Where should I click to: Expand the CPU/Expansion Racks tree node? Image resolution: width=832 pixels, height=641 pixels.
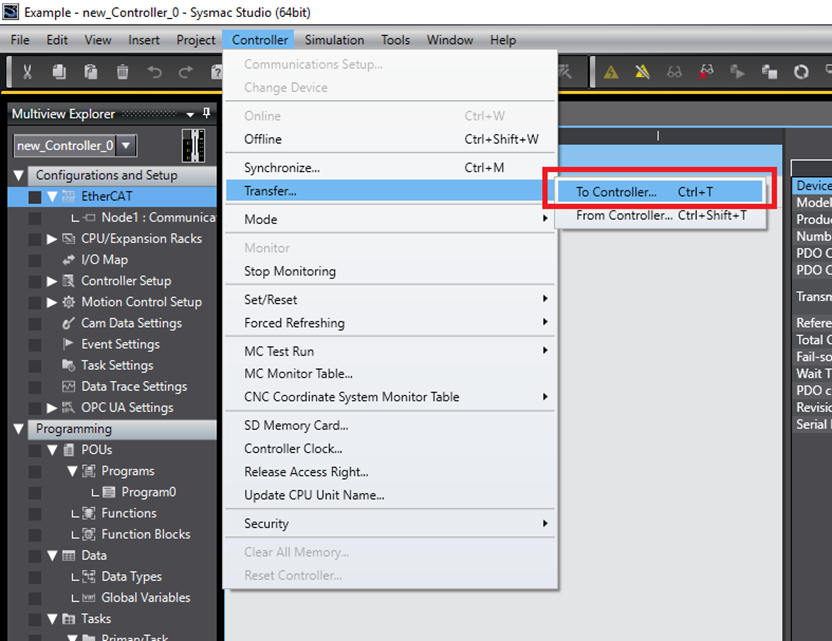(x=52, y=239)
